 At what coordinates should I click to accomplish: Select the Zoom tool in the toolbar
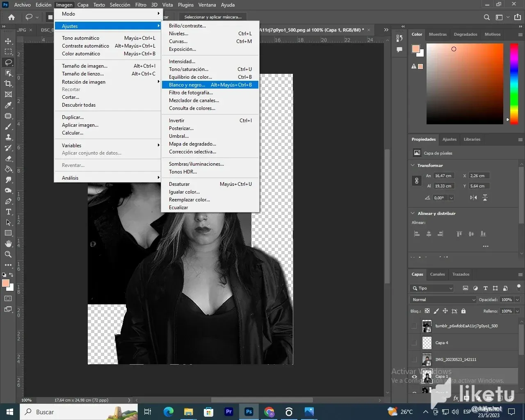8,254
